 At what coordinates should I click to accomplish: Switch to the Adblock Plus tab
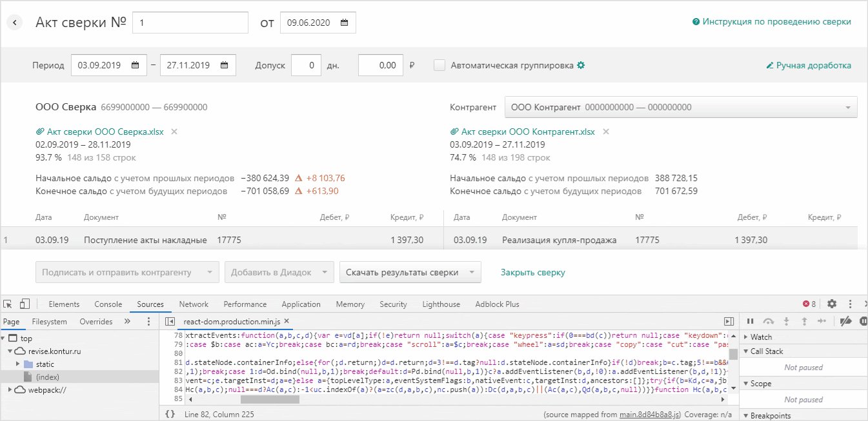(x=497, y=304)
